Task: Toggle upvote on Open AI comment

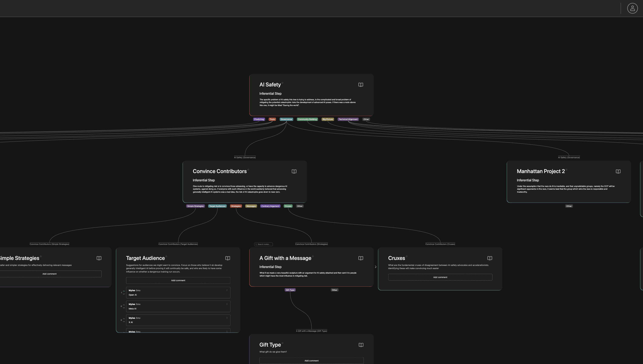Action: 124,291
